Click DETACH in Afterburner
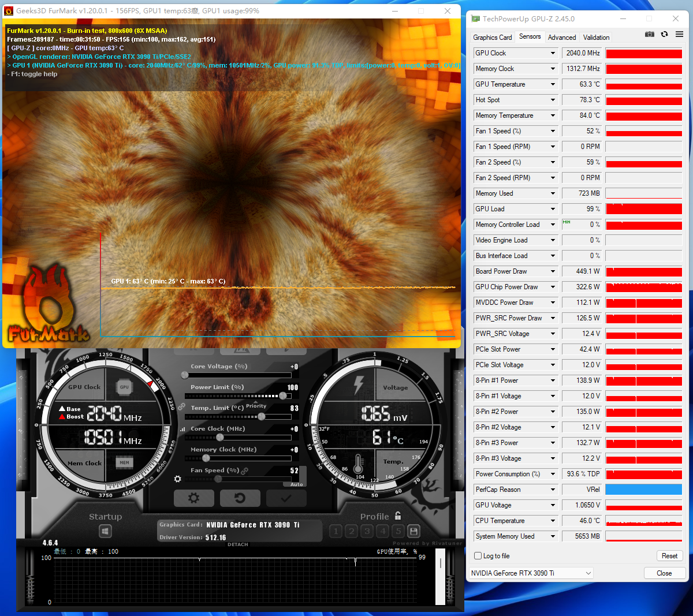The image size is (693, 616). (x=238, y=544)
